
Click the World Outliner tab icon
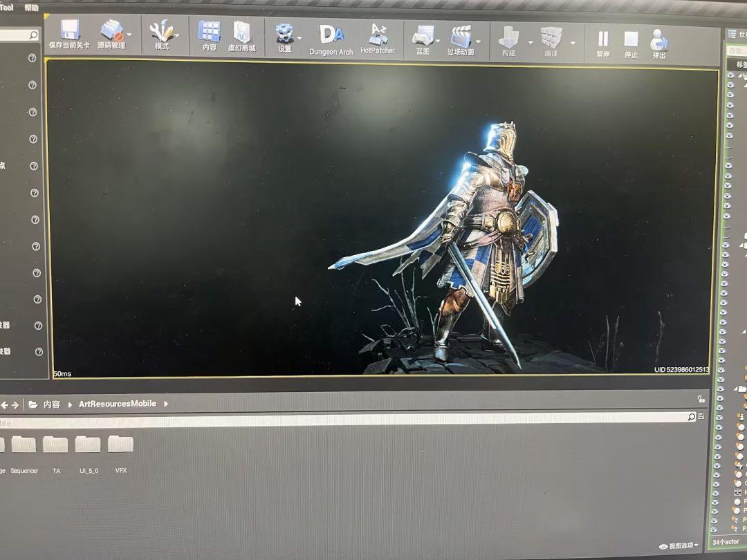(x=732, y=34)
